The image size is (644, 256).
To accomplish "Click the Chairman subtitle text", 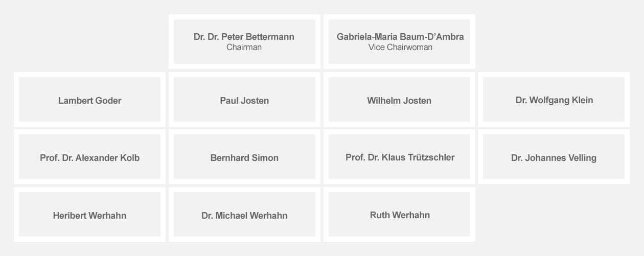I will [244, 47].
